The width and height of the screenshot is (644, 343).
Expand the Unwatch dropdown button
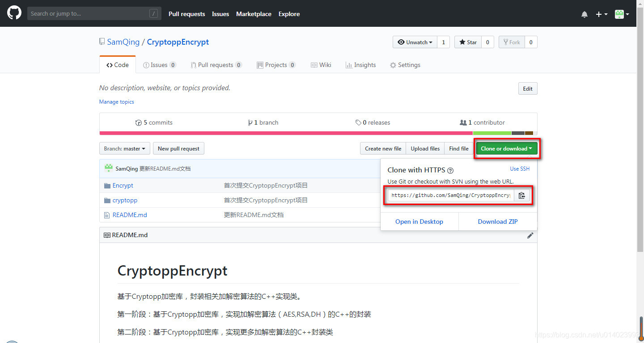pyautogui.click(x=415, y=42)
